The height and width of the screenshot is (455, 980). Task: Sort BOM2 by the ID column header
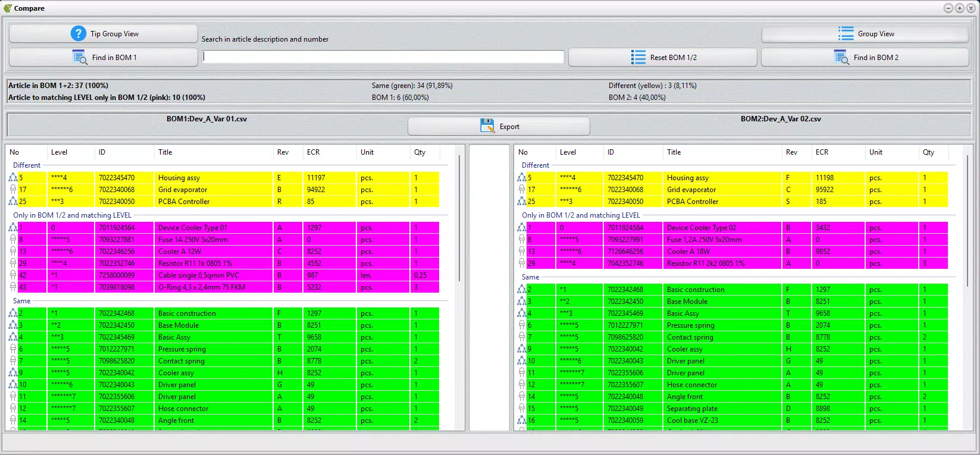(633, 152)
